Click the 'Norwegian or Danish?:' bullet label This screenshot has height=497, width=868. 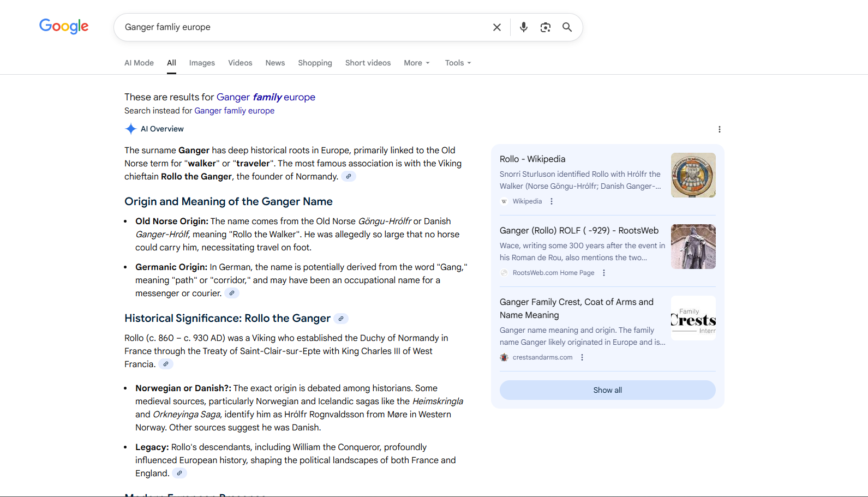point(183,388)
